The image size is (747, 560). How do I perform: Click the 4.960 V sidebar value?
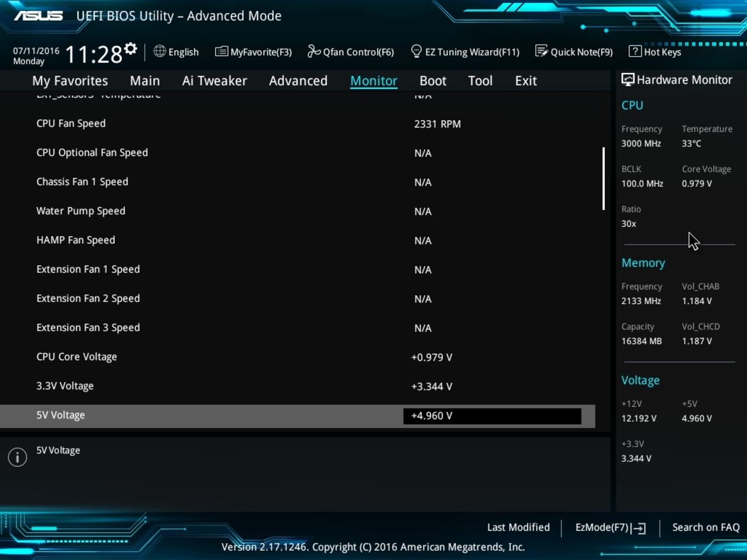(697, 418)
